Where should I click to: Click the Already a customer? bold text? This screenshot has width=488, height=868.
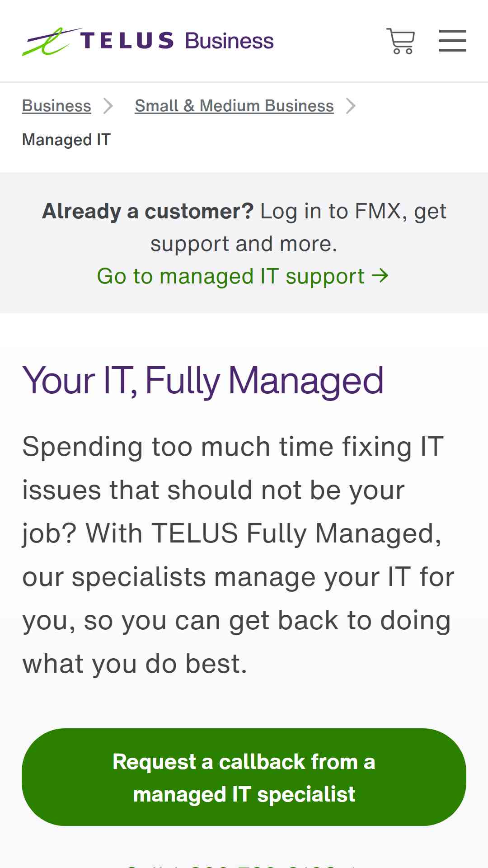148,211
